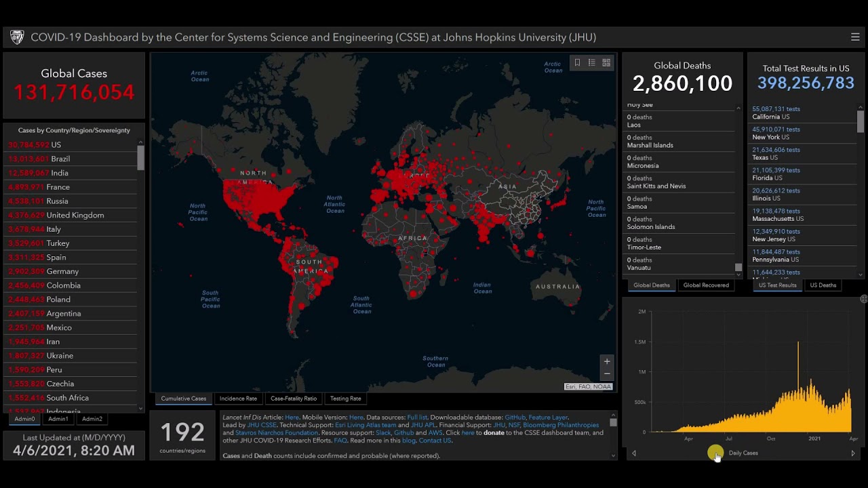
Task: Open the GitHub database link
Action: click(x=515, y=418)
